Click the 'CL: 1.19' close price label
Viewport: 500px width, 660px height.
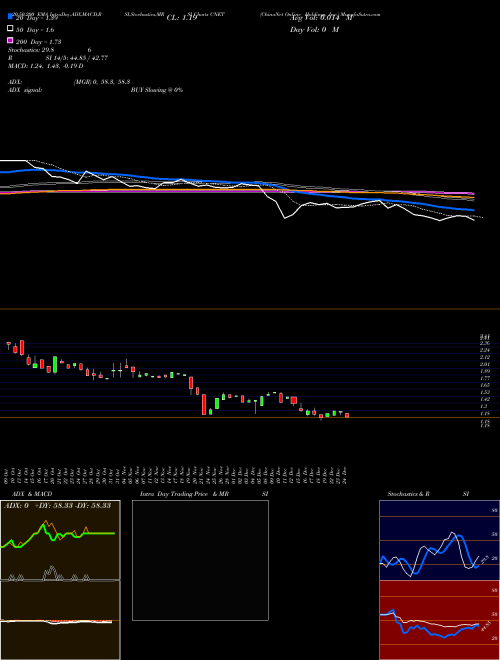point(182,18)
